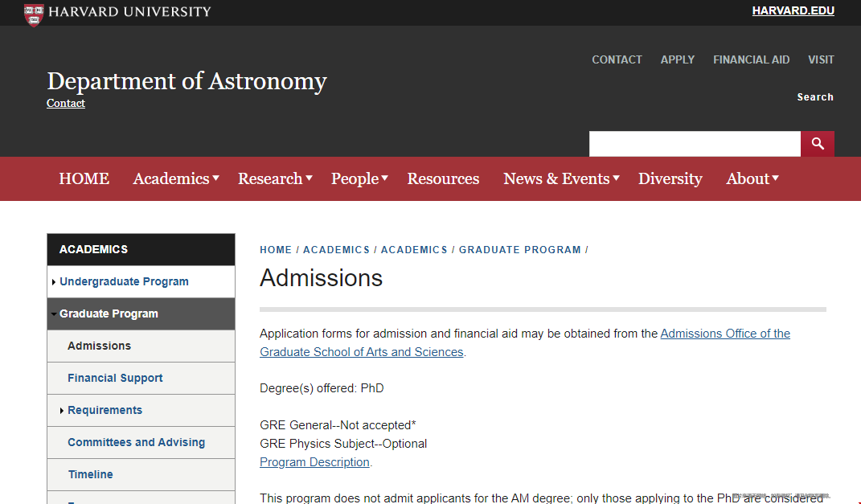Expand the About menu arrow
This screenshot has height=504, width=861.
coord(775,178)
